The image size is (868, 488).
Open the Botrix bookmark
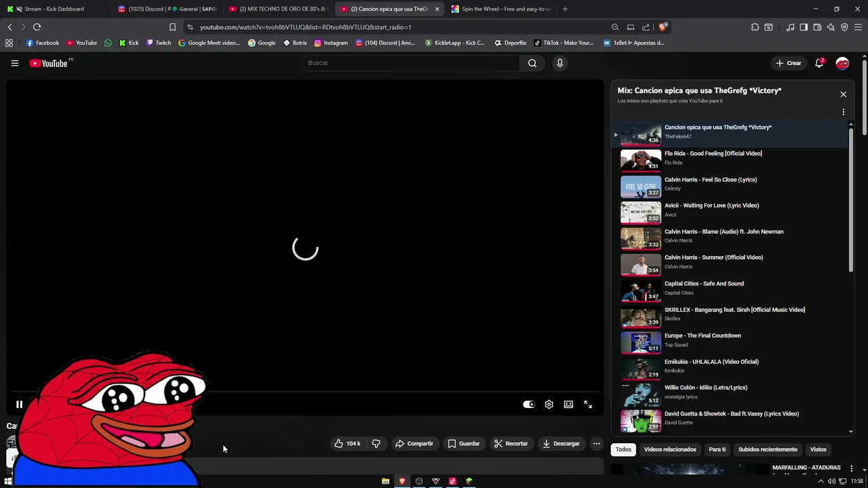pyautogui.click(x=295, y=43)
